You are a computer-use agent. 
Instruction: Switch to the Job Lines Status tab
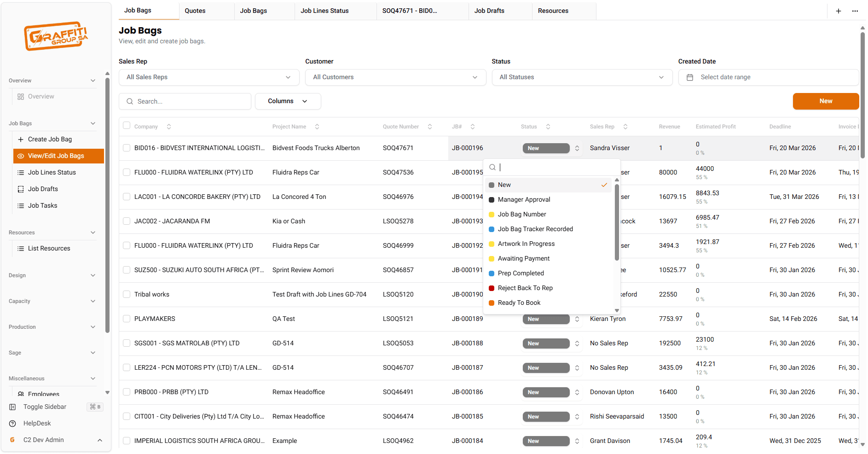click(x=324, y=11)
